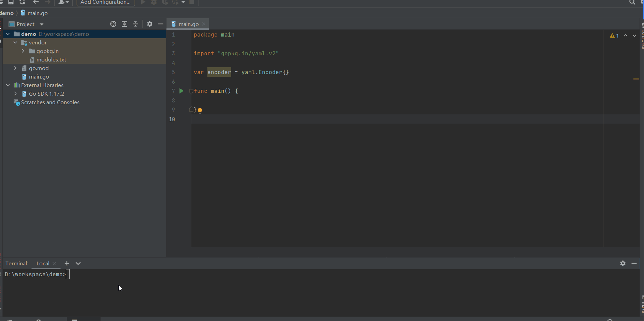Select the gopkg.in folder row
The width and height of the screenshot is (644, 321).
84,51
